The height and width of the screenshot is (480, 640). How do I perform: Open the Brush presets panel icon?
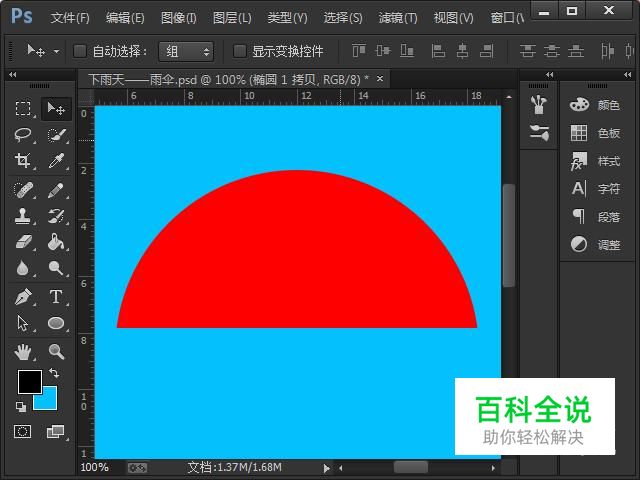(x=539, y=105)
